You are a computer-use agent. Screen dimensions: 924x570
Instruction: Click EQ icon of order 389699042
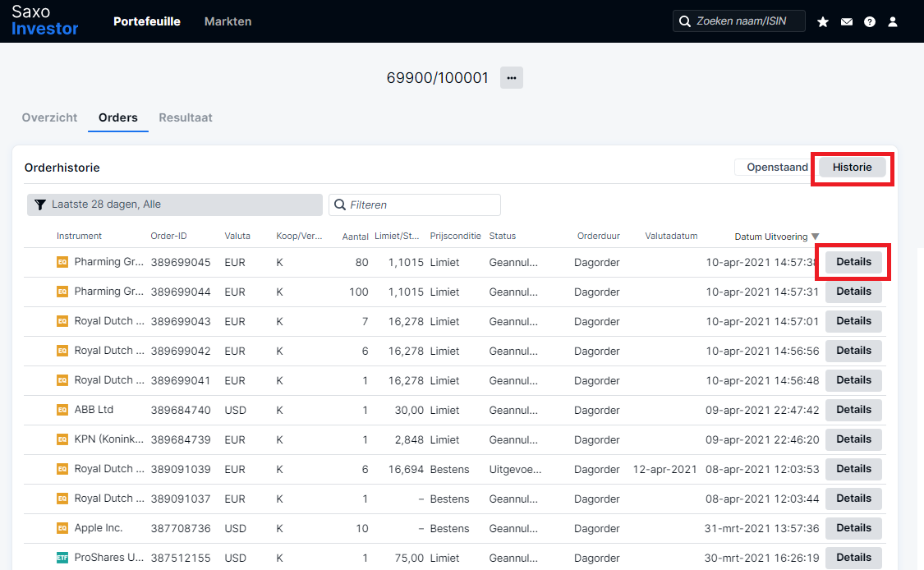(62, 350)
